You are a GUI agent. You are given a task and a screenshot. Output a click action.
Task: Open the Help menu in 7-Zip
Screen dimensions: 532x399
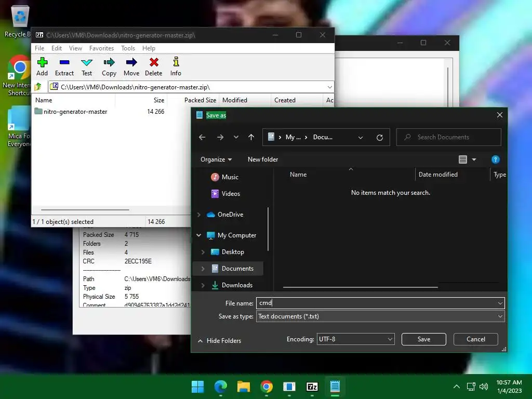click(x=149, y=48)
